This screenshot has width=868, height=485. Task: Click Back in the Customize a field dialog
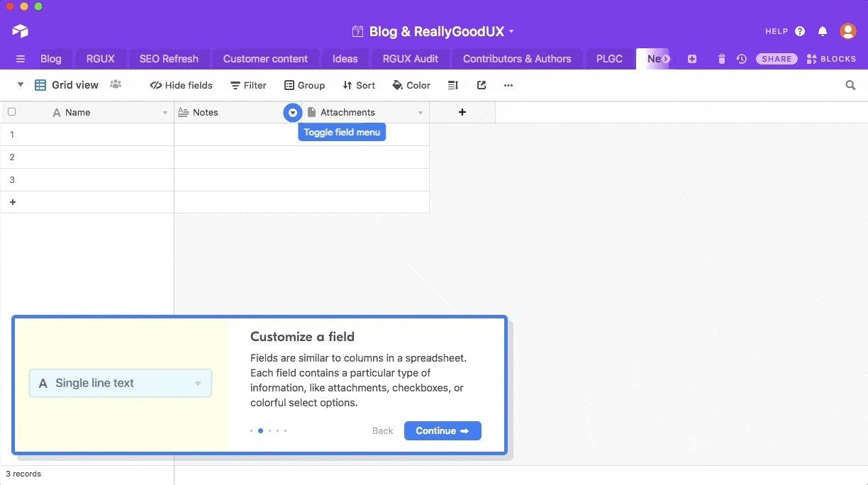[382, 430]
